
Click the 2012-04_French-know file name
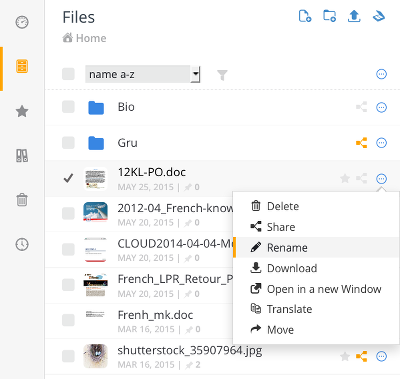175,208
